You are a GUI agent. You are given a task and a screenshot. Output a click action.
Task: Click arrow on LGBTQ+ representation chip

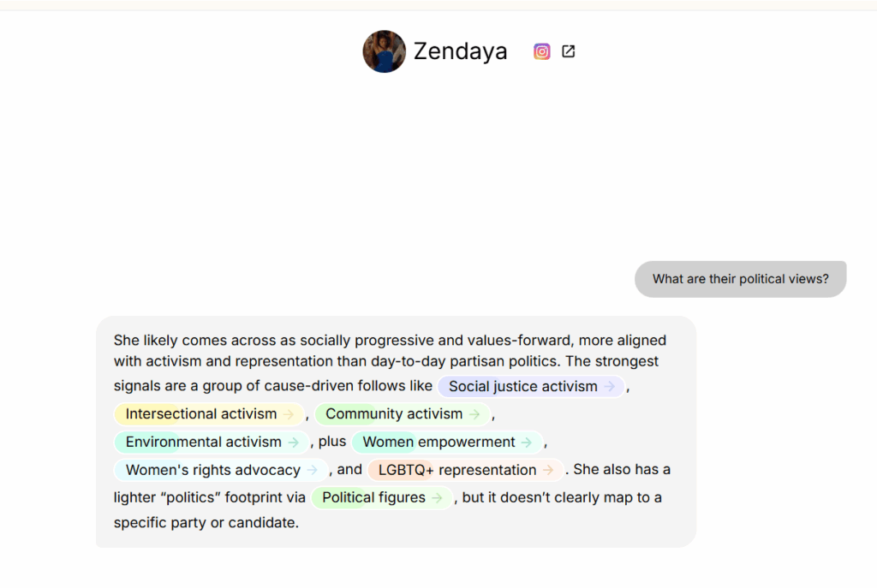pyautogui.click(x=548, y=470)
